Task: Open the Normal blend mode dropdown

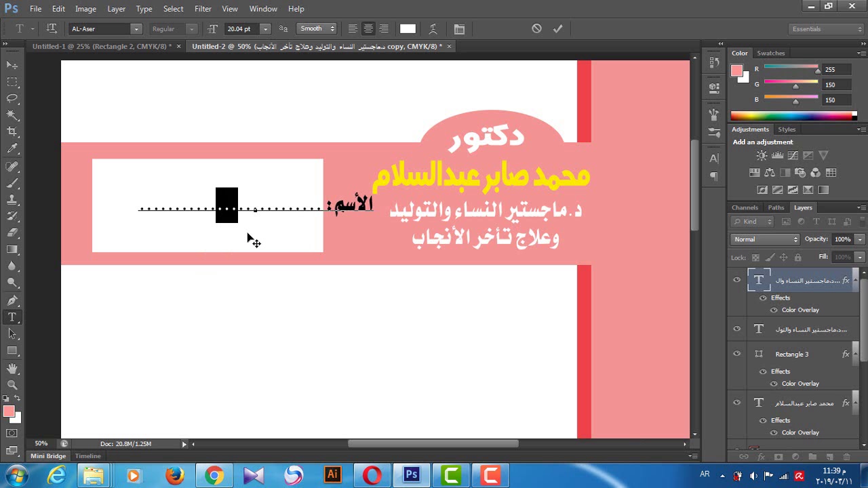Action: click(766, 239)
